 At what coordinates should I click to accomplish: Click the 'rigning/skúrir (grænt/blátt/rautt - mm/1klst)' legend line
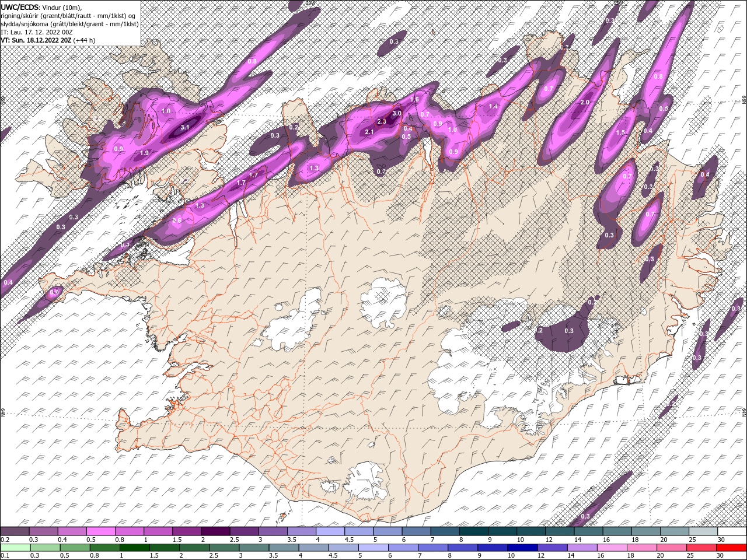click(68, 15)
